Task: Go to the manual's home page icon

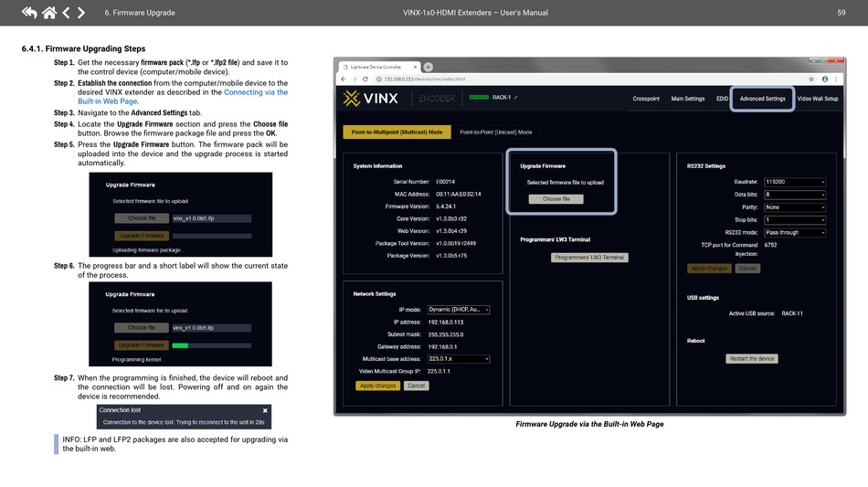Action: tap(49, 12)
